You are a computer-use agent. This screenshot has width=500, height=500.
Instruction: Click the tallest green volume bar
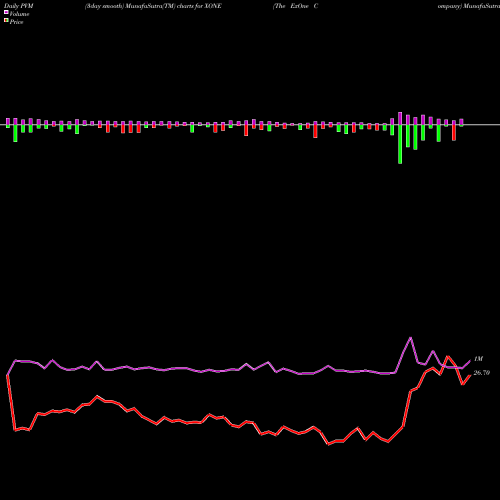(x=400, y=144)
